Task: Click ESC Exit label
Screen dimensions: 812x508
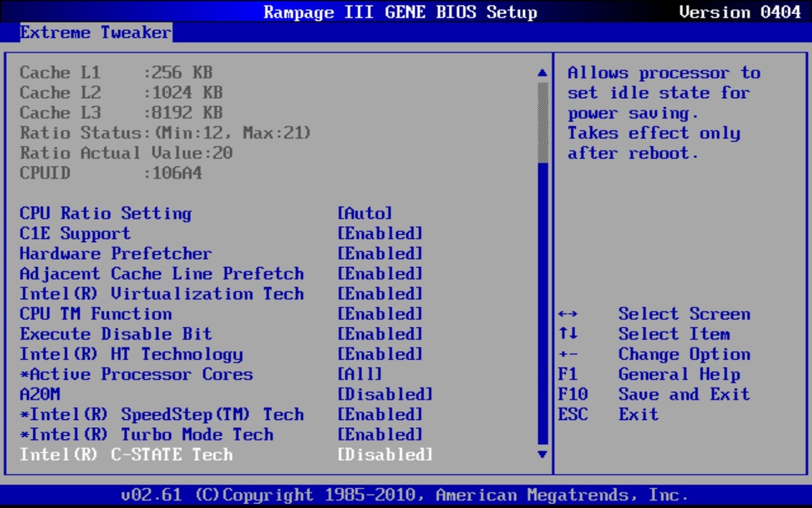Action: (638, 415)
